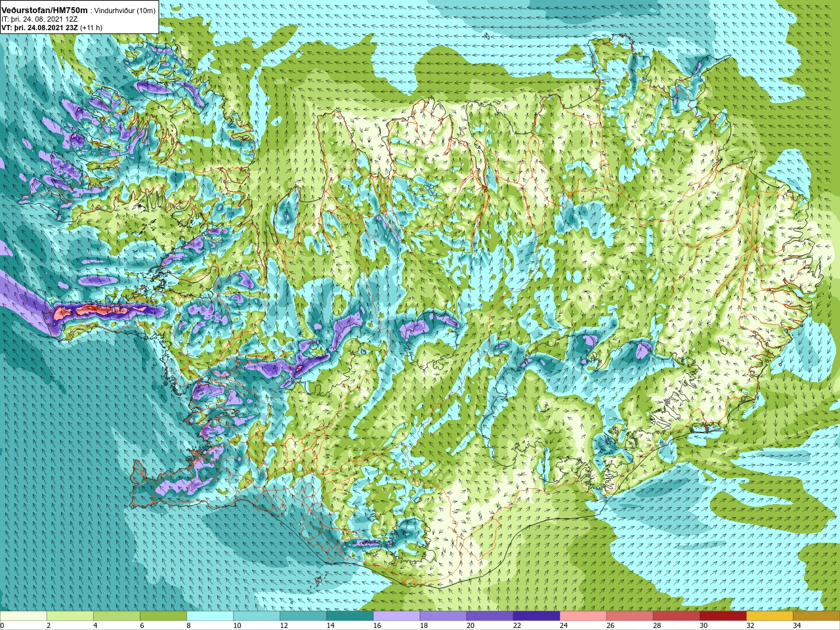Click the green 6–8 legend swatch
The width and height of the screenshot is (840, 630).
pos(163,616)
